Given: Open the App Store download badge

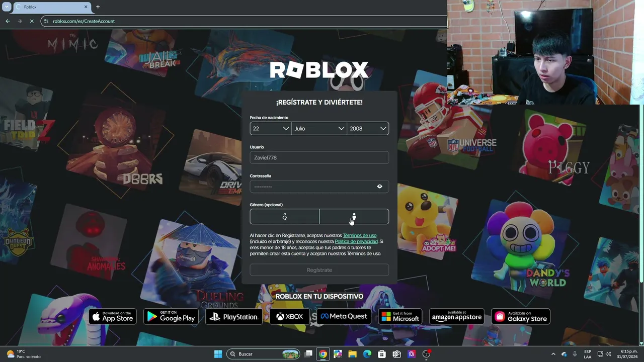Looking at the screenshot, I should [x=113, y=317].
